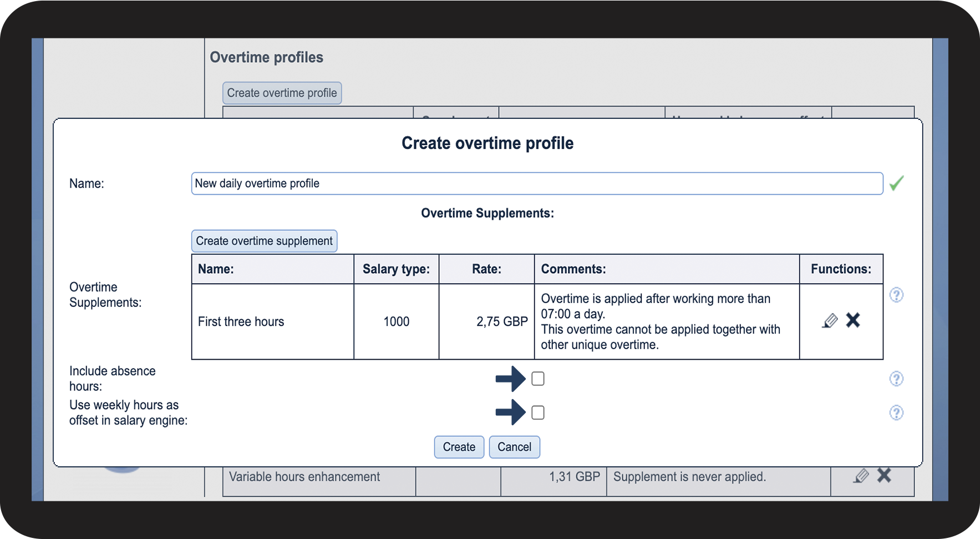Viewport: 980px width, 539px height.
Task: Click the green checkmark beside Name field
Action: (896, 183)
